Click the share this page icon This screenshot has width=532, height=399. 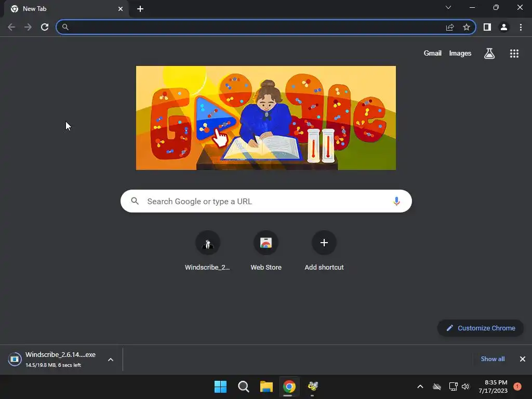(450, 27)
